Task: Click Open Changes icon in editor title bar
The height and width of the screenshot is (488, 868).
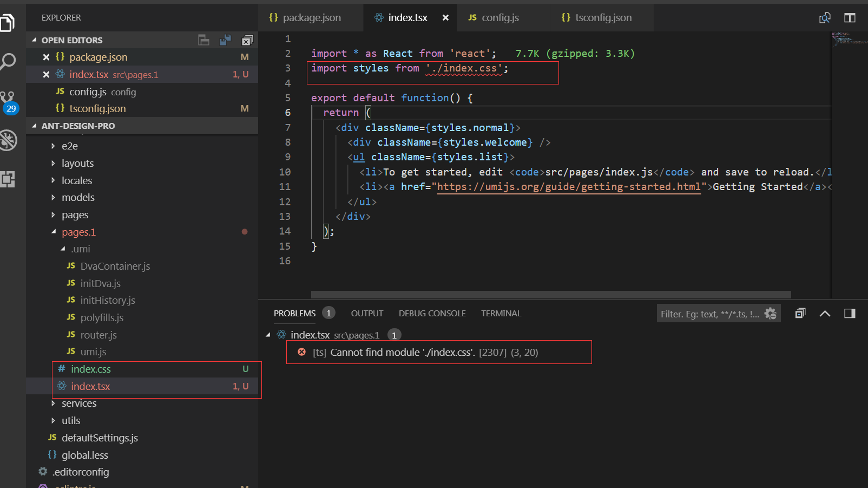Action: (x=825, y=18)
